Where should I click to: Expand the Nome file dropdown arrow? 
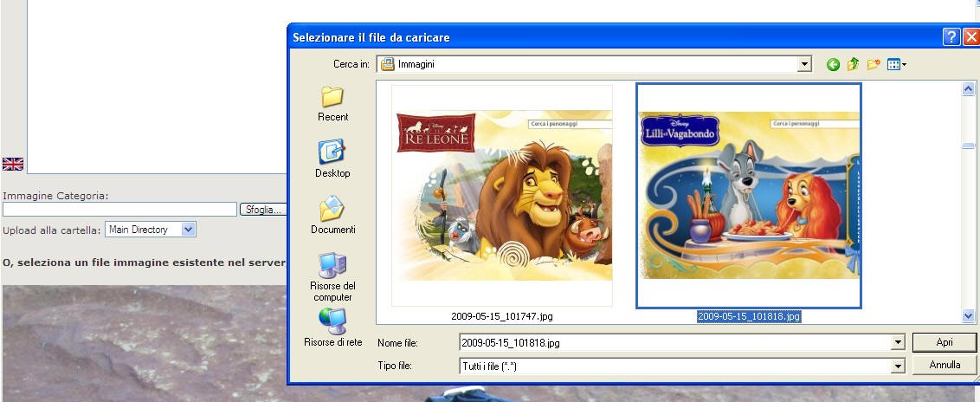pyautogui.click(x=898, y=342)
